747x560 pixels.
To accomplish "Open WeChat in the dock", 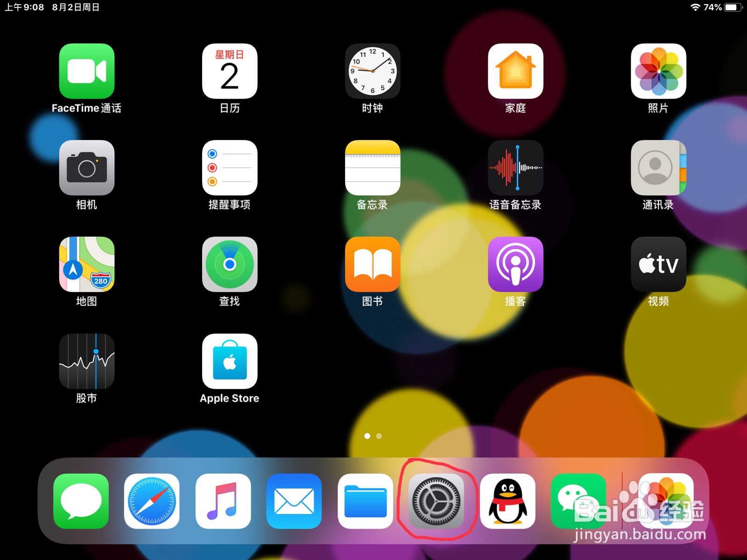I will pos(578,501).
